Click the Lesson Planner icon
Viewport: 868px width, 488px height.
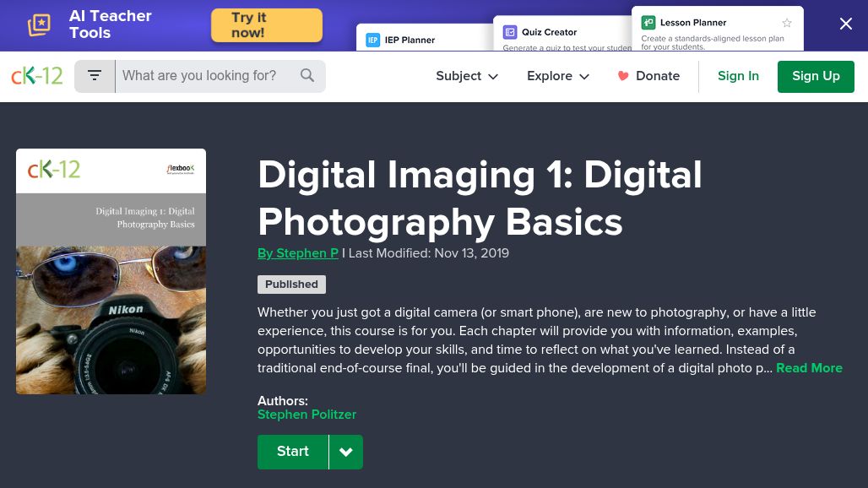coord(648,23)
